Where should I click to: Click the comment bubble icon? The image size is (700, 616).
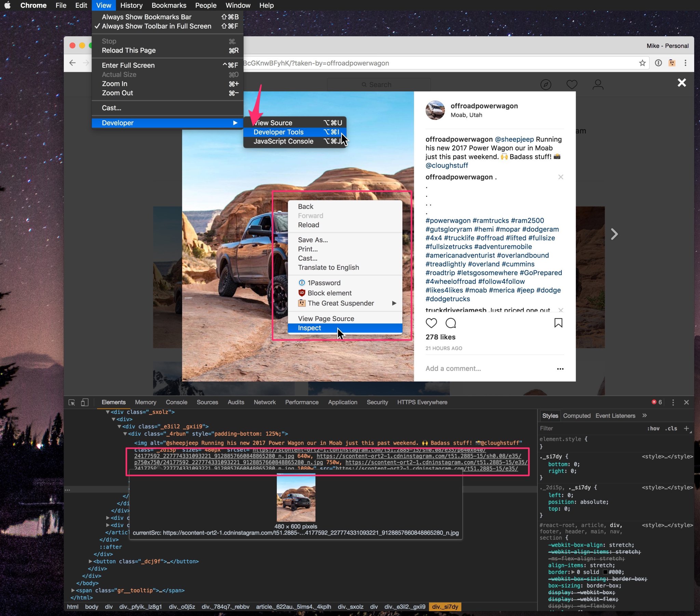click(451, 323)
